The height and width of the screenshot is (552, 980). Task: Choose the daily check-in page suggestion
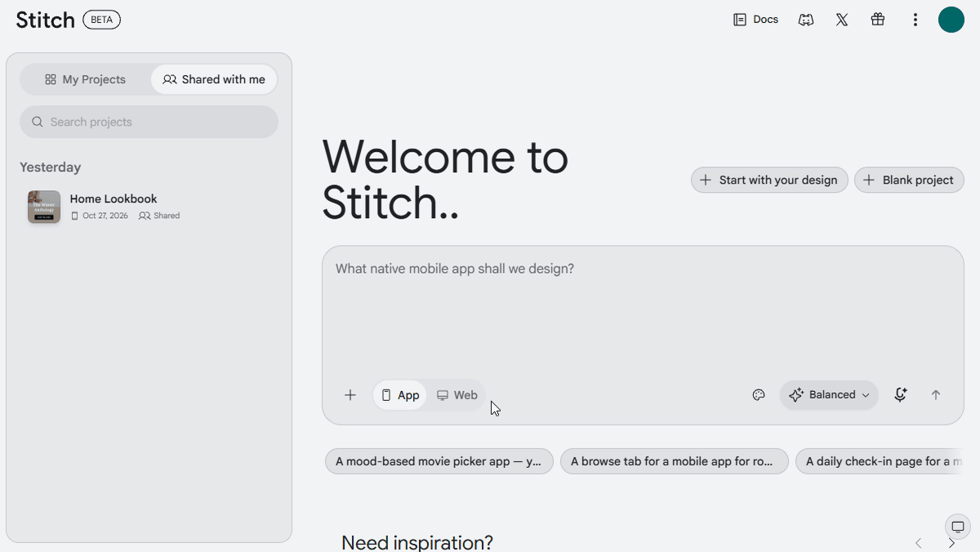(x=880, y=461)
